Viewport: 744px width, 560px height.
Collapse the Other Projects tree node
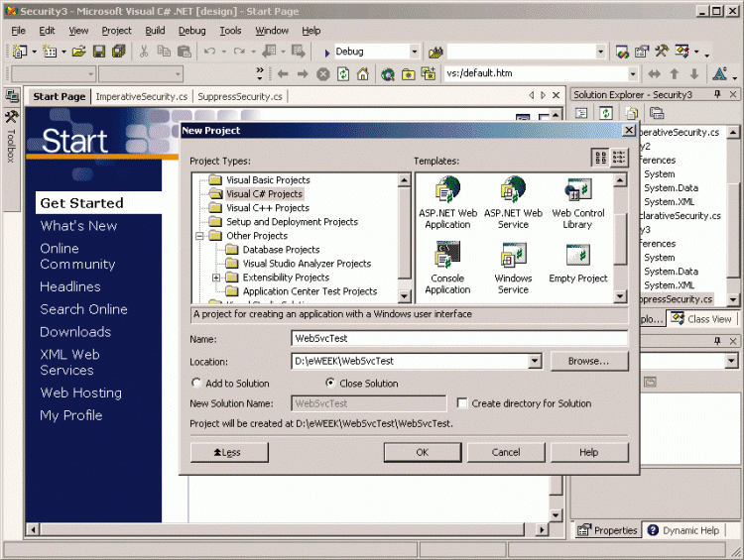[199, 236]
